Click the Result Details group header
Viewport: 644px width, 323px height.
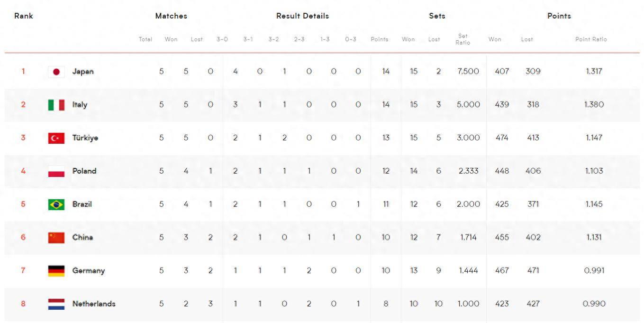tap(302, 16)
